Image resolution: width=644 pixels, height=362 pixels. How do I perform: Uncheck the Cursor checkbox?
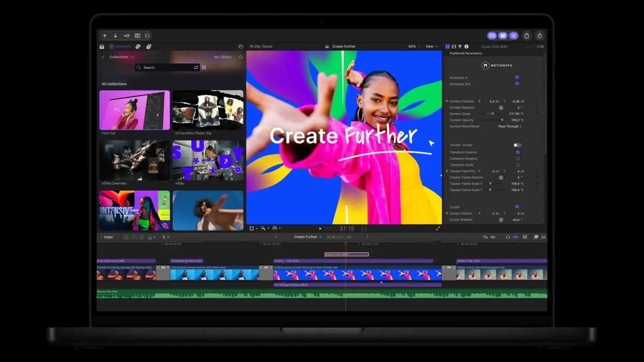point(517,207)
